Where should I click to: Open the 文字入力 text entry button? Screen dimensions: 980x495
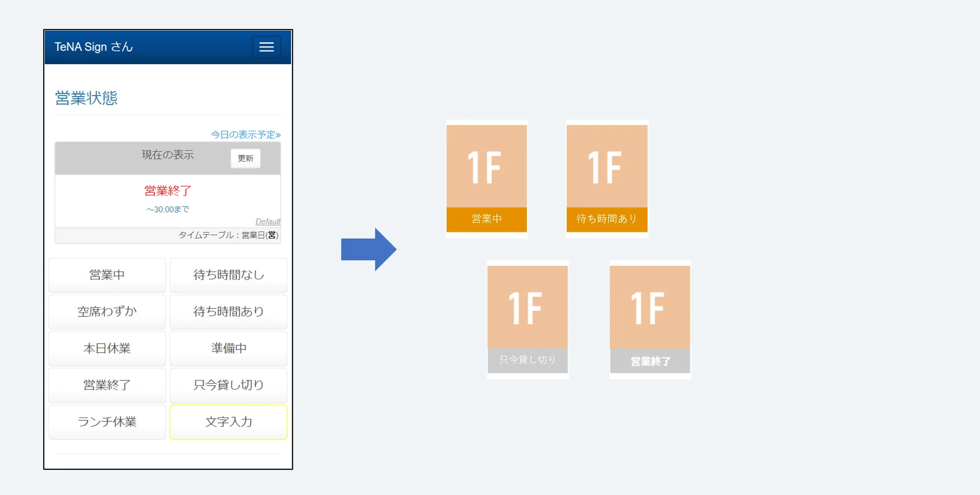pos(228,422)
